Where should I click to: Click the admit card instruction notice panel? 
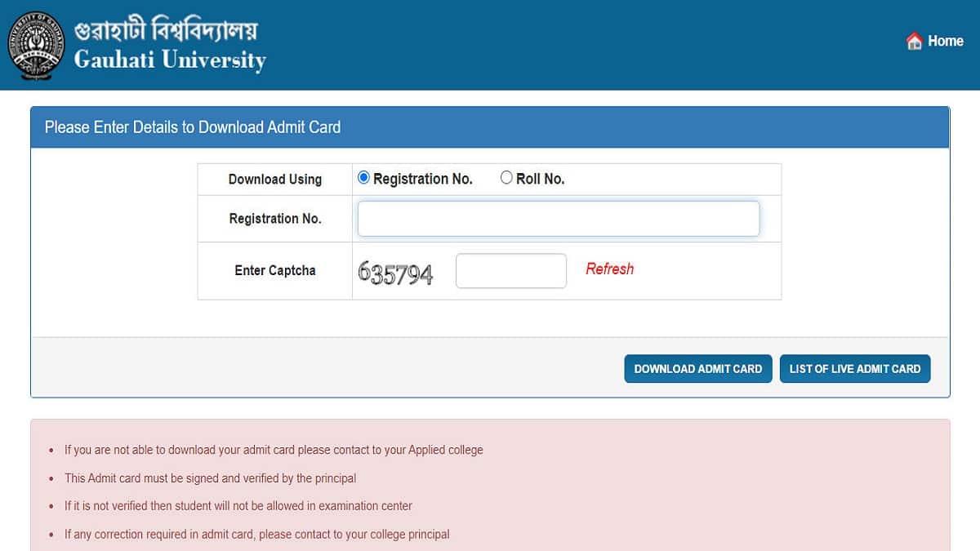(x=490, y=490)
